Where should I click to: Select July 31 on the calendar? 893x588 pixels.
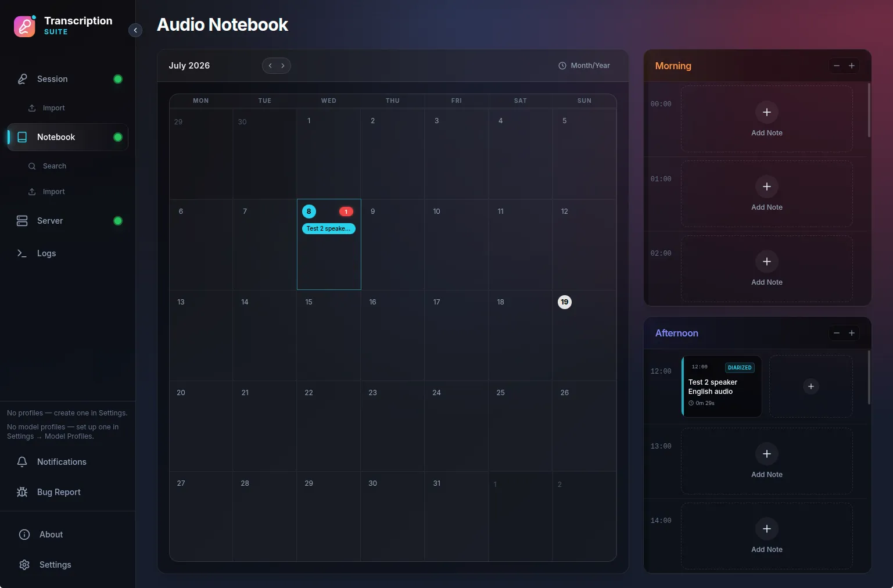[x=457, y=517]
